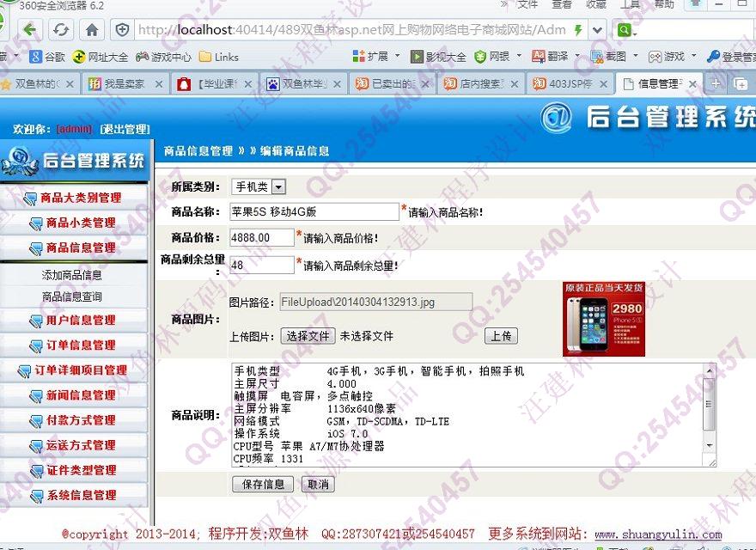
Task: Open the 游戏中心 bookmark
Action: pos(163,57)
